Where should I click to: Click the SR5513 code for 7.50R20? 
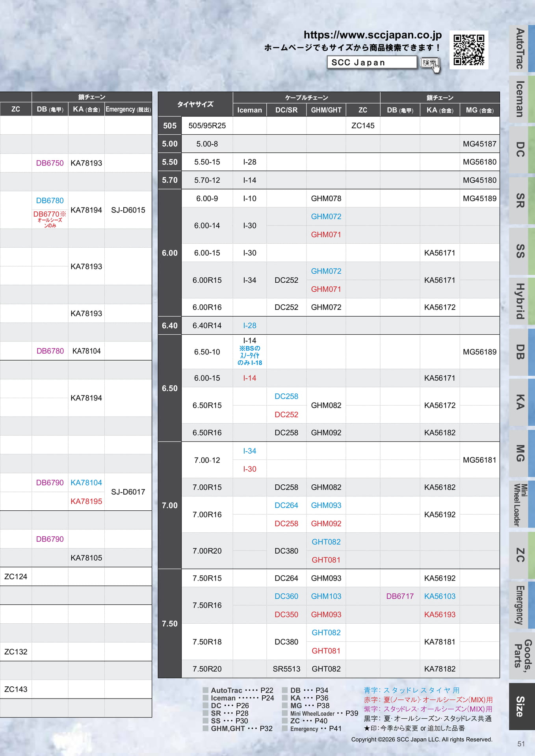point(286,669)
